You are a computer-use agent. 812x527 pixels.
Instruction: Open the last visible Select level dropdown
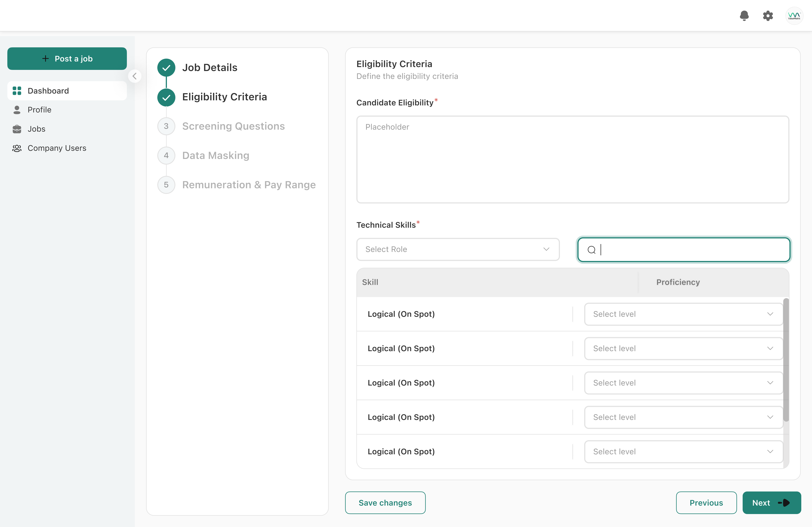click(683, 452)
